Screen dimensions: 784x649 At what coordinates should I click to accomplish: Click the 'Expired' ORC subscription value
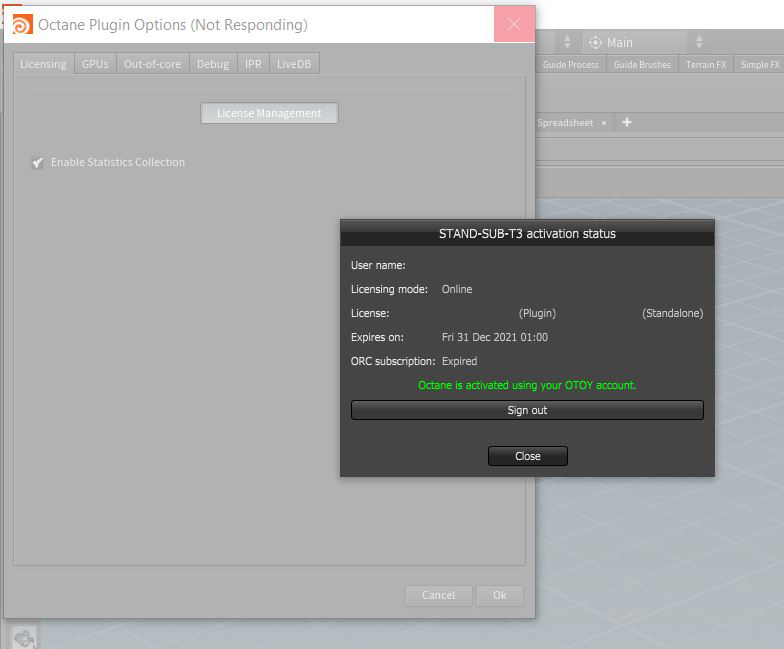click(459, 361)
